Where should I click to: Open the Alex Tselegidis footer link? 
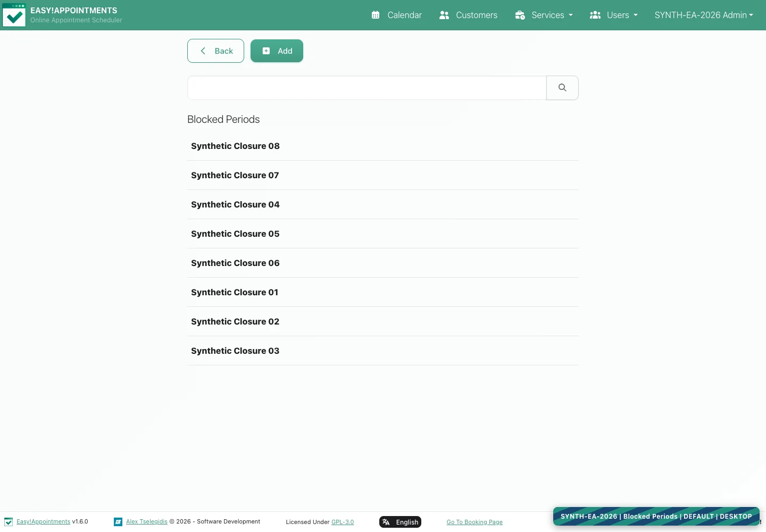pos(147,522)
